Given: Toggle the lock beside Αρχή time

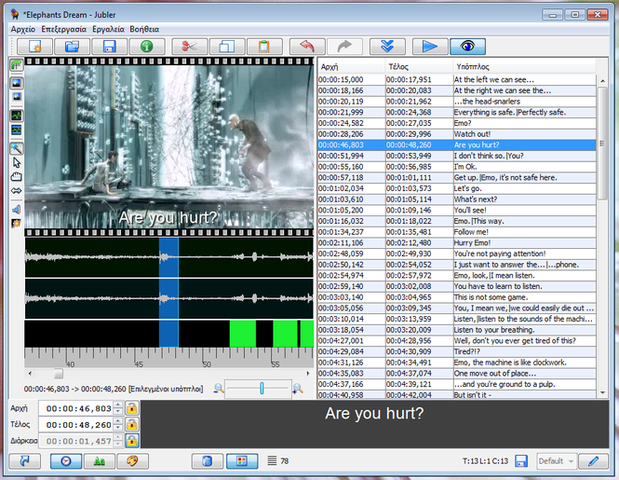Looking at the screenshot, I should click(131, 409).
